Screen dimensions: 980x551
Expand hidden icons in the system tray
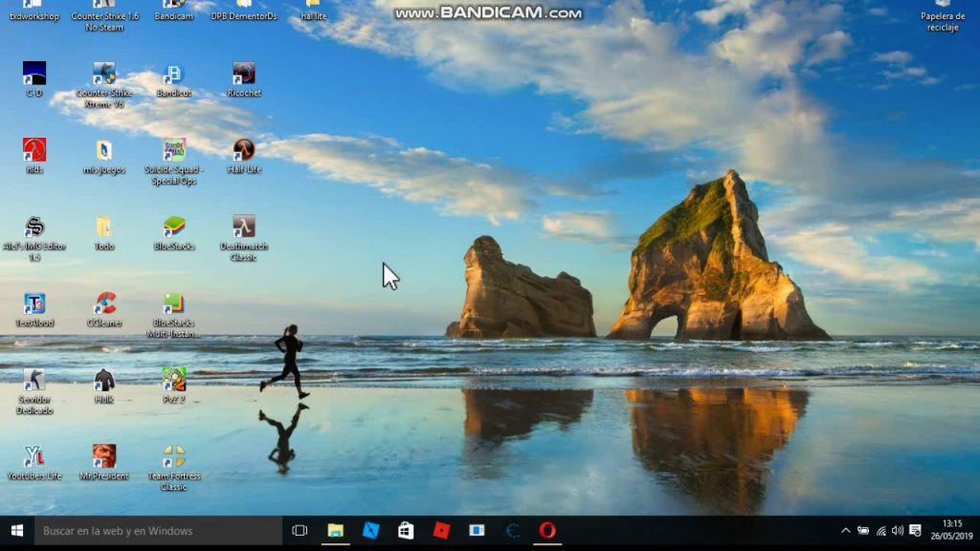point(846,529)
